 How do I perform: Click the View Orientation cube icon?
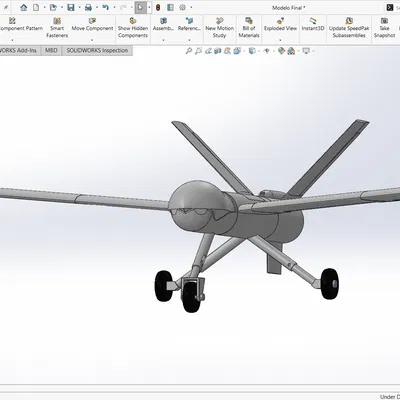pyautogui.click(x=237, y=51)
